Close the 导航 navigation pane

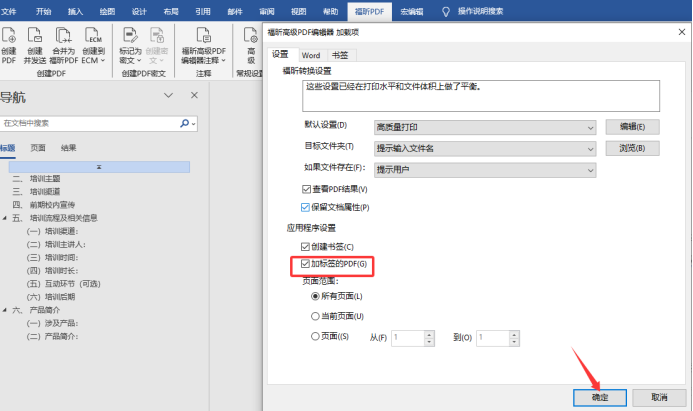[192, 96]
